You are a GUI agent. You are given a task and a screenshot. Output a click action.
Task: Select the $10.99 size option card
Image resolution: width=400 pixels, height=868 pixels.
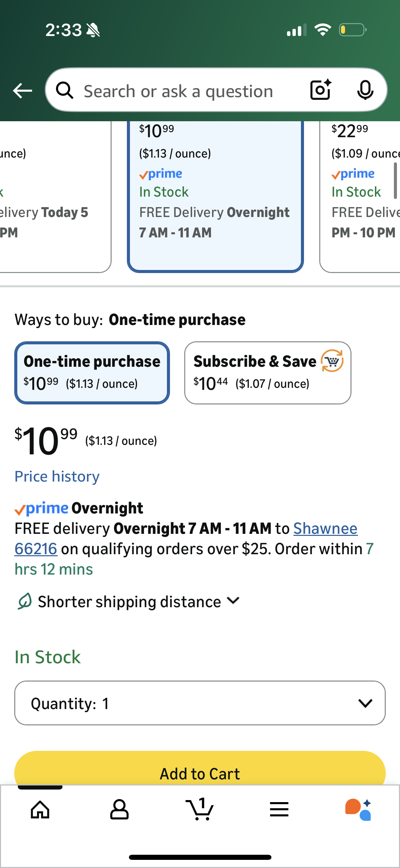coord(215,197)
